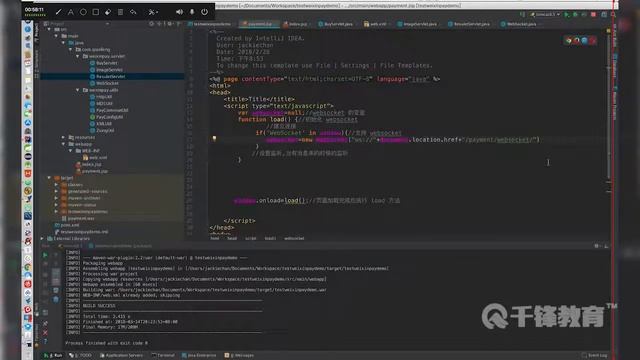Select PayCommonUtil class in project tree
The width and height of the screenshot is (640, 360).
pyautogui.click(x=109, y=110)
